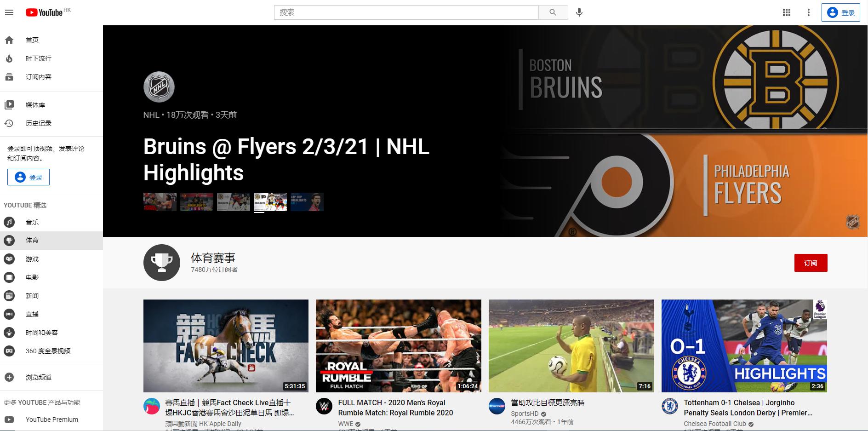Click the 体育赛事 trophy channel icon

[x=162, y=263]
